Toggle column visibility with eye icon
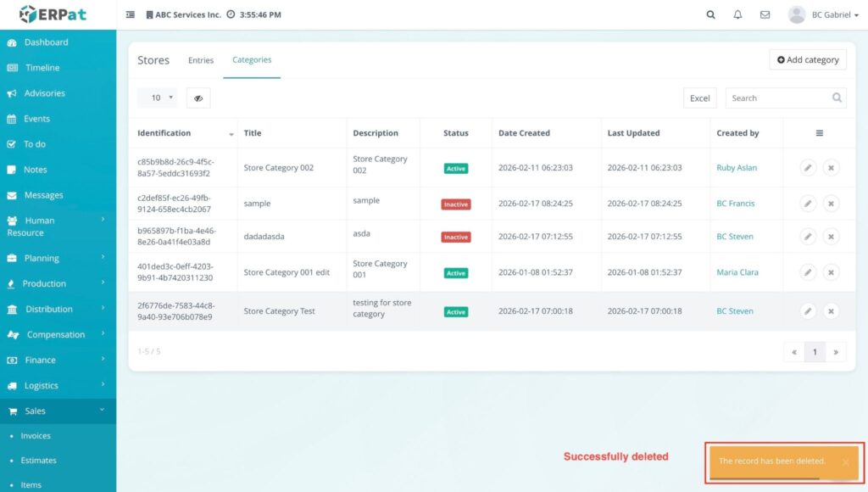Screen dimensions: 868x492 tap(198, 98)
